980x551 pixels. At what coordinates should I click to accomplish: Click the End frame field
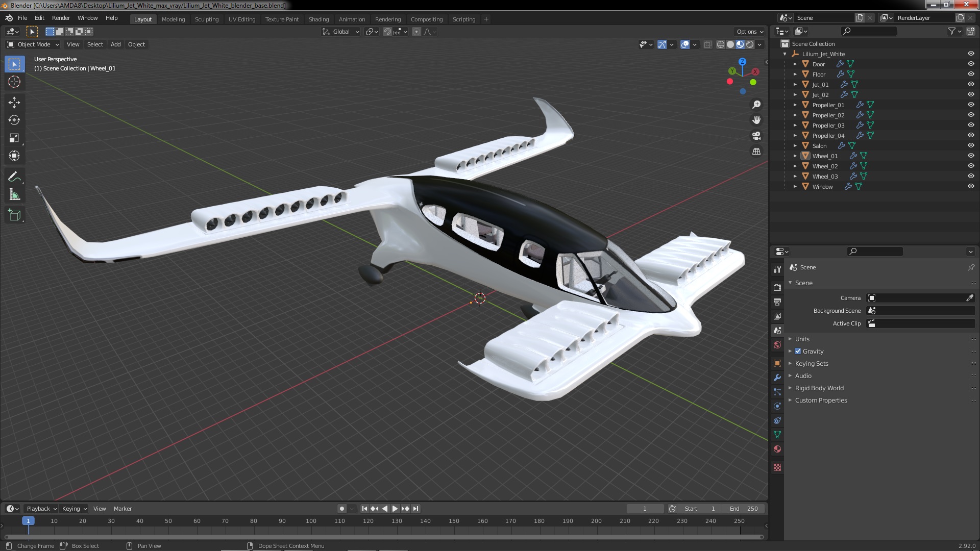[744, 509]
